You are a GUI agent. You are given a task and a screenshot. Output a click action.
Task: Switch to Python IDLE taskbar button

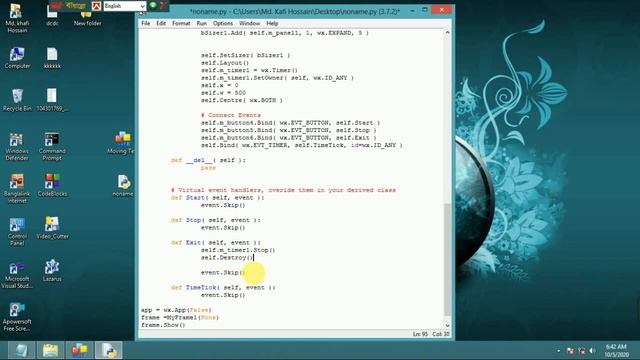109,350
